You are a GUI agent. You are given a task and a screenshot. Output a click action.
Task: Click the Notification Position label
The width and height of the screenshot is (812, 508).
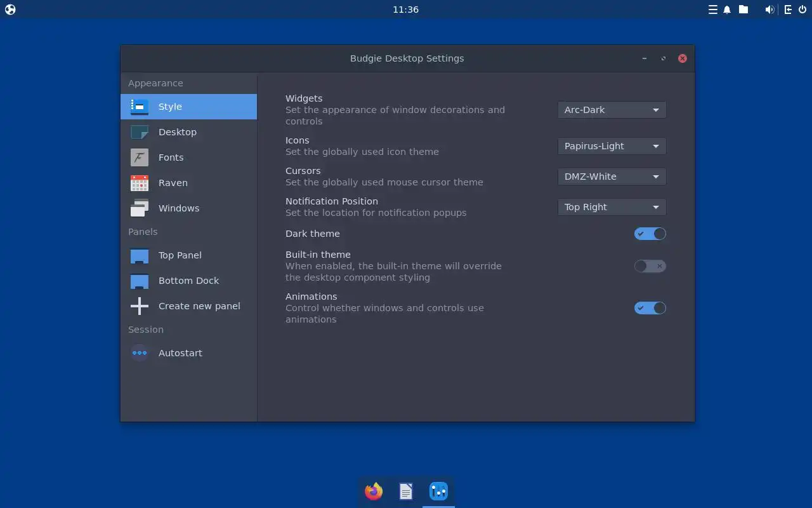(x=332, y=201)
